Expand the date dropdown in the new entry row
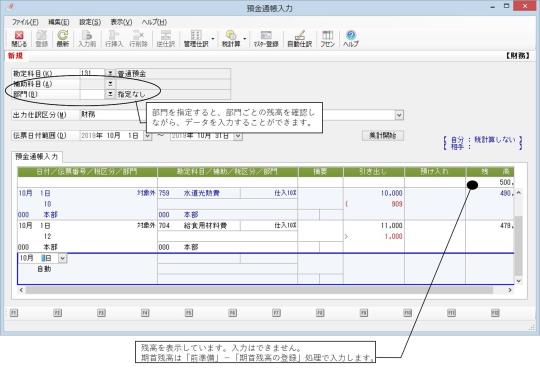The image size is (540, 382). pos(62,258)
